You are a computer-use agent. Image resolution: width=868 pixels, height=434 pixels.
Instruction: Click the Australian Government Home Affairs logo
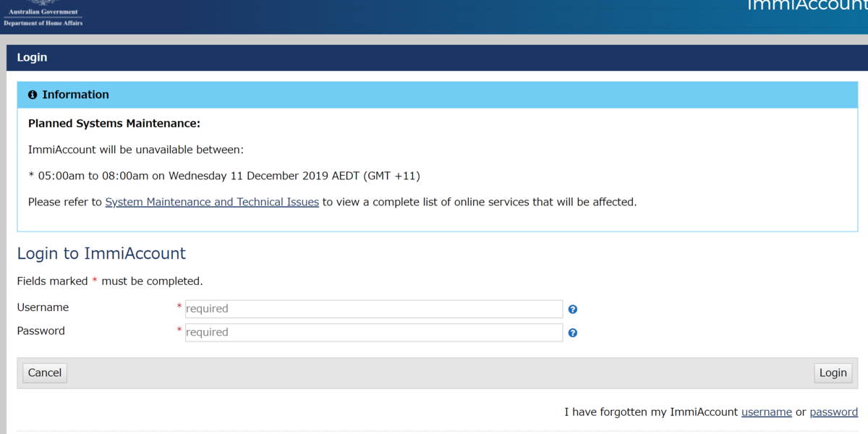click(x=43, y=14)
